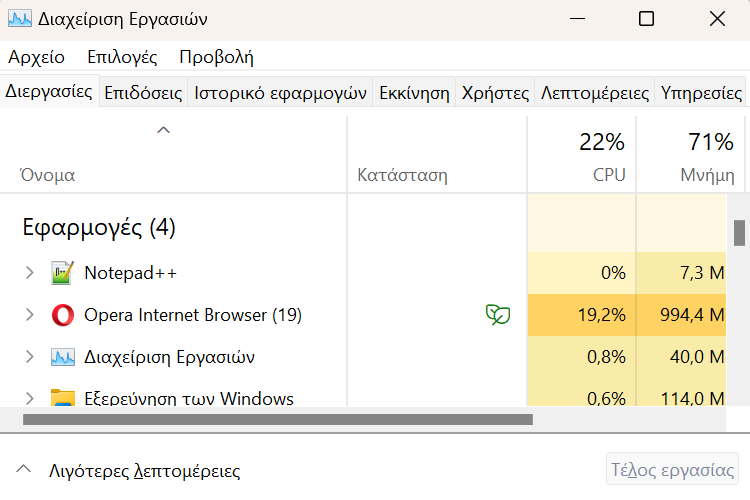The width and height of the screenshot is (750, 500).
Task: Click the Τέλος εργασίας button
Action: [x=672, y=469]
